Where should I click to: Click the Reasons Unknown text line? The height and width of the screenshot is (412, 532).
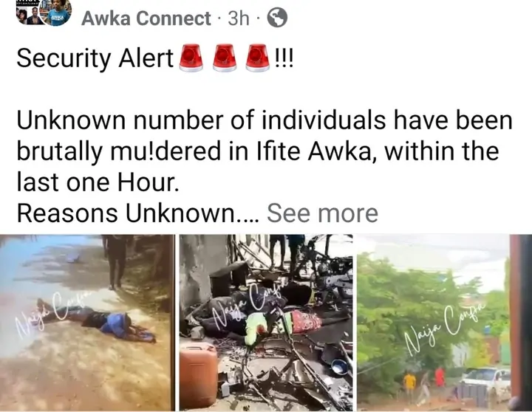pyautogui.click(x=137, y=213)
